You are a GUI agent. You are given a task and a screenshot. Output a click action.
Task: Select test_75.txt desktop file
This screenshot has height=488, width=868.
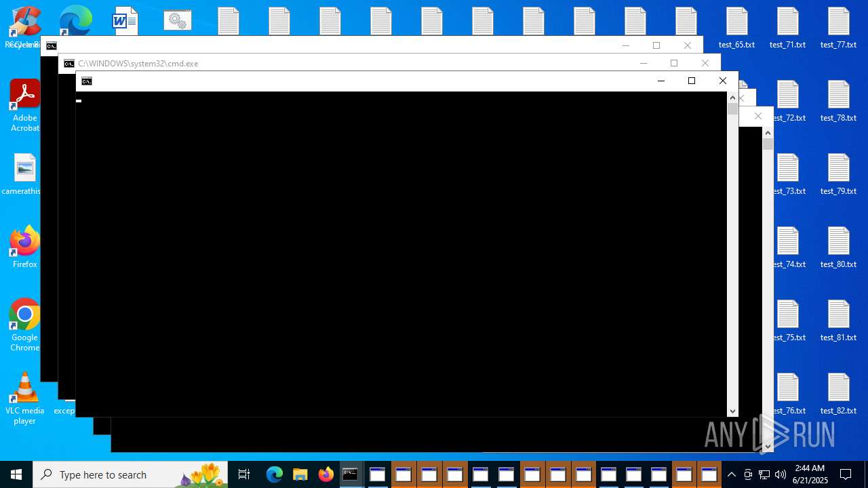[x=789, y=321]
